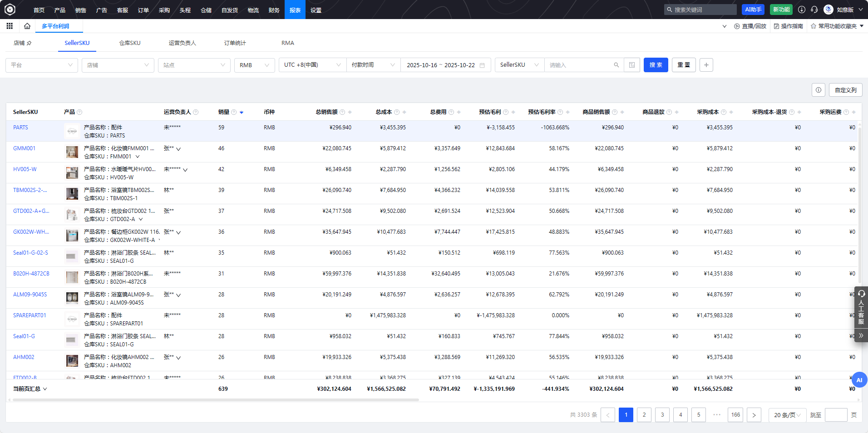Click the help icon beside 预估毛利率 header
Viewport: 868px width, 433px height.
click(560, 112)
